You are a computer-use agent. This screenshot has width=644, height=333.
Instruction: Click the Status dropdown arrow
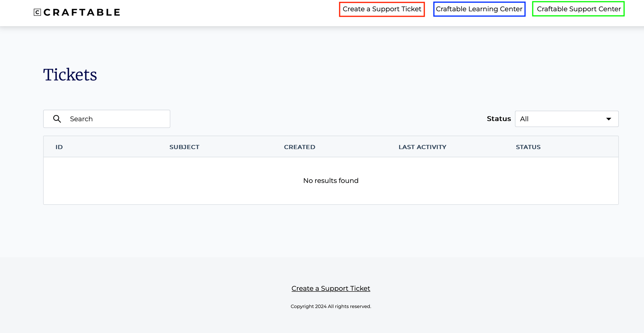pyautogui.click(x=609, y=119)
